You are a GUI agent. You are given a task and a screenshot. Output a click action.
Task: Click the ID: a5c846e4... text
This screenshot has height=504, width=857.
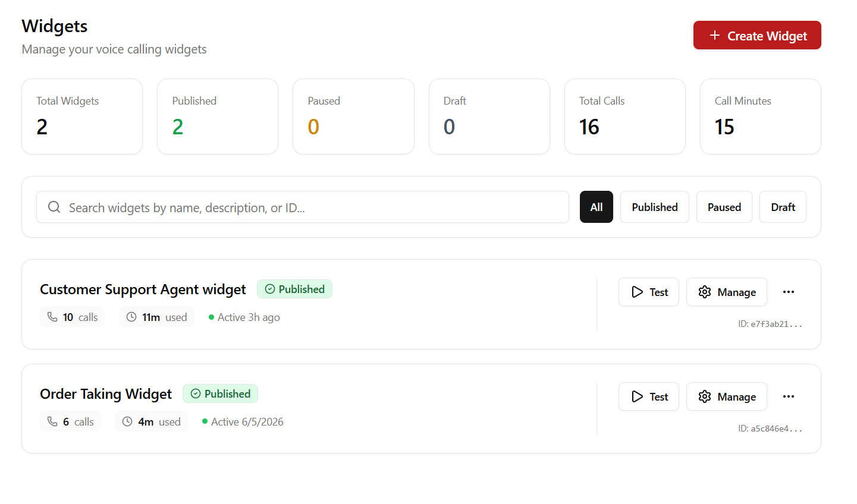(x=770, y=429)
